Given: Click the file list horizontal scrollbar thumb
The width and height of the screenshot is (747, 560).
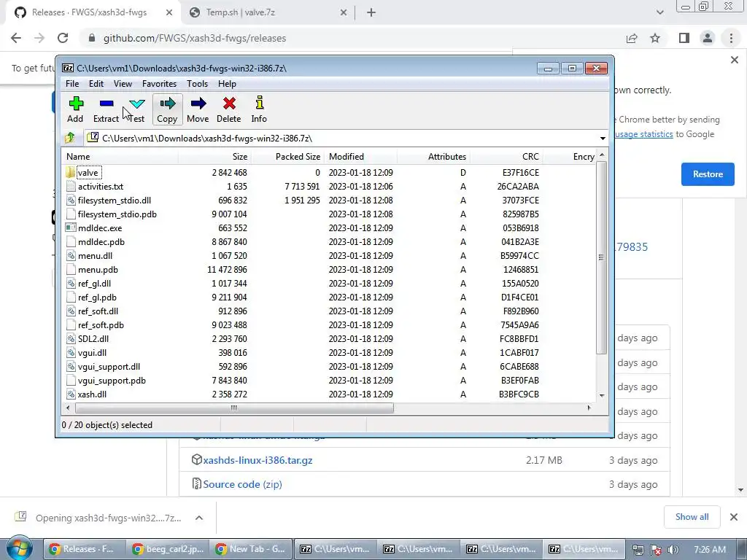Looking at the screenshot, I should point(234,408).
